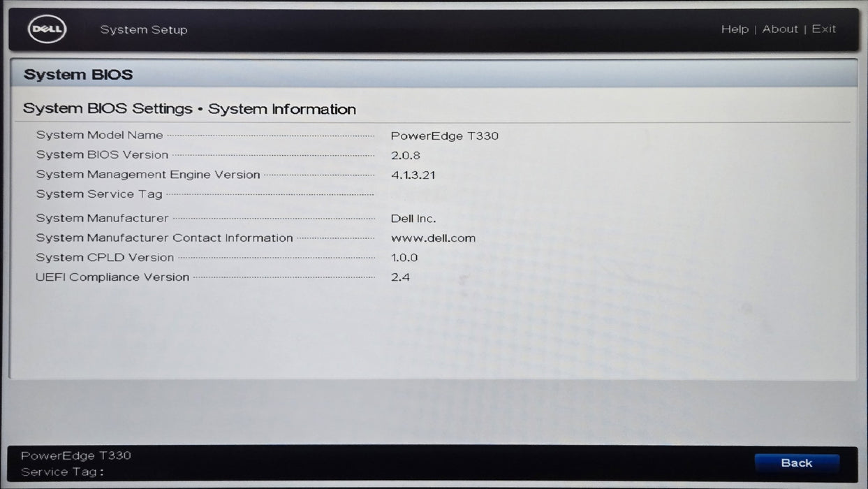Viewport: 868px width, 489px height.
Task: Select the System Setup title text
Action: coord(144,30)
